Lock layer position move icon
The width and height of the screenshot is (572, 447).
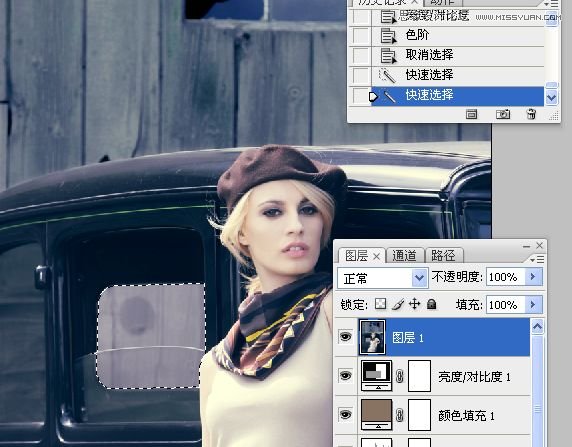[415, 304]
